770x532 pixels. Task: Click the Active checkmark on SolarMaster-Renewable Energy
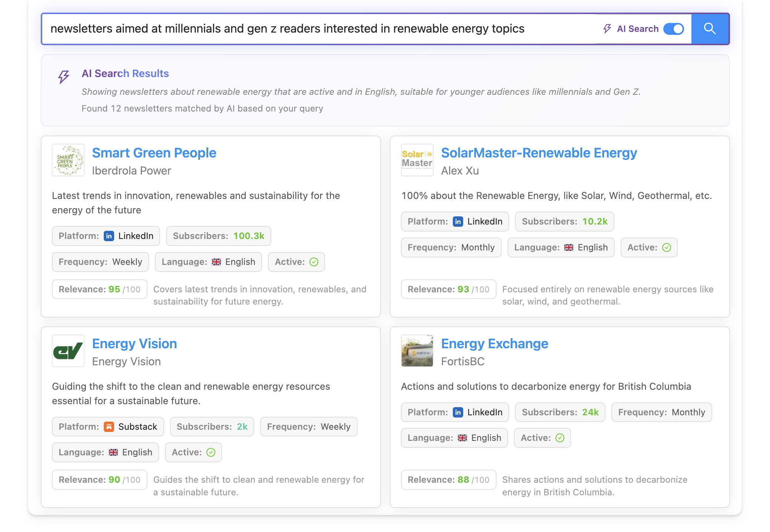pos(666,247)
